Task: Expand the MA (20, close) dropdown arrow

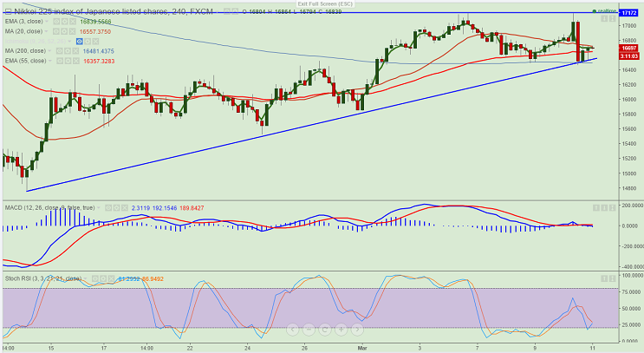Action: click(x=46, y=31)
